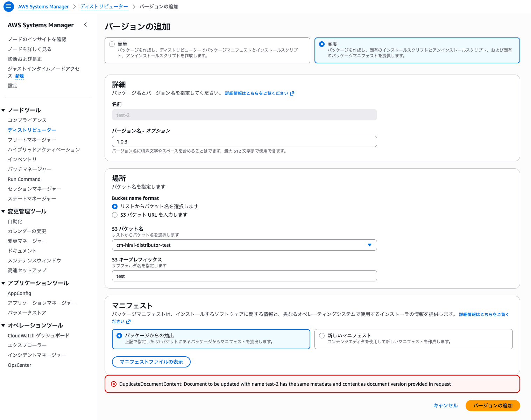This screenshot has height=420, width=531.
Task: Open 変更マネージャー
Action: pyautogui.click(x=27, y=241)
